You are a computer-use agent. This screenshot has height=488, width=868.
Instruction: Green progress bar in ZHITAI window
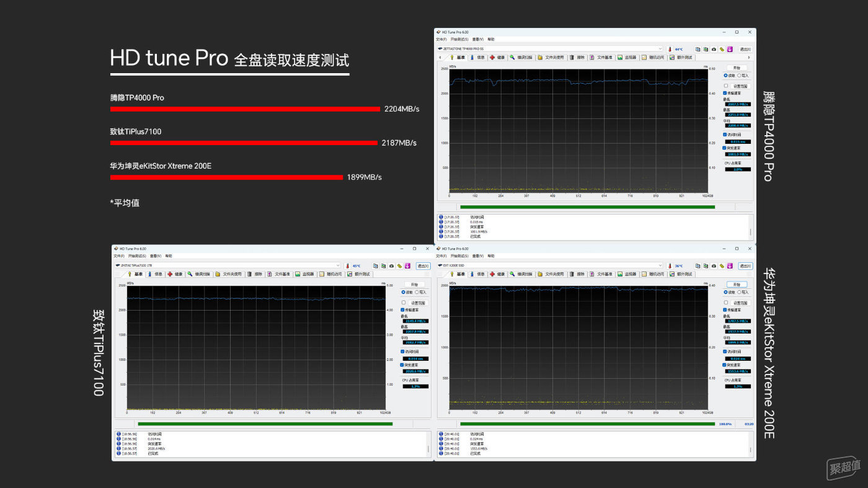(x=265, y=424)
